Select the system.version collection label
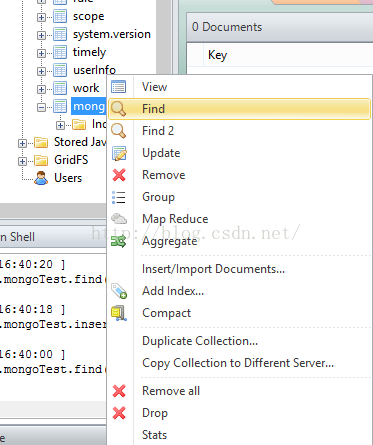This screenshot has width=373, height=445. 112,34
